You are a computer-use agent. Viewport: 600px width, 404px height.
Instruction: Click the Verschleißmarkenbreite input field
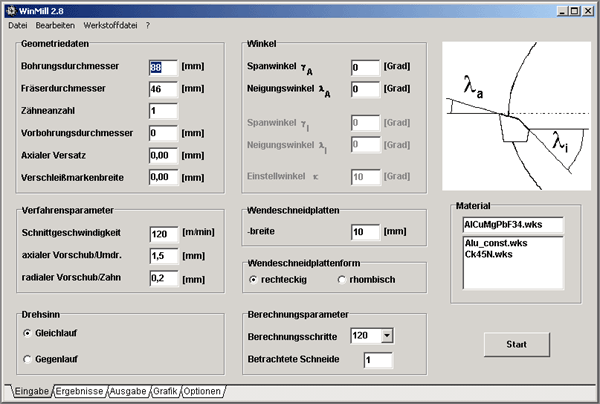click(163, 177)
